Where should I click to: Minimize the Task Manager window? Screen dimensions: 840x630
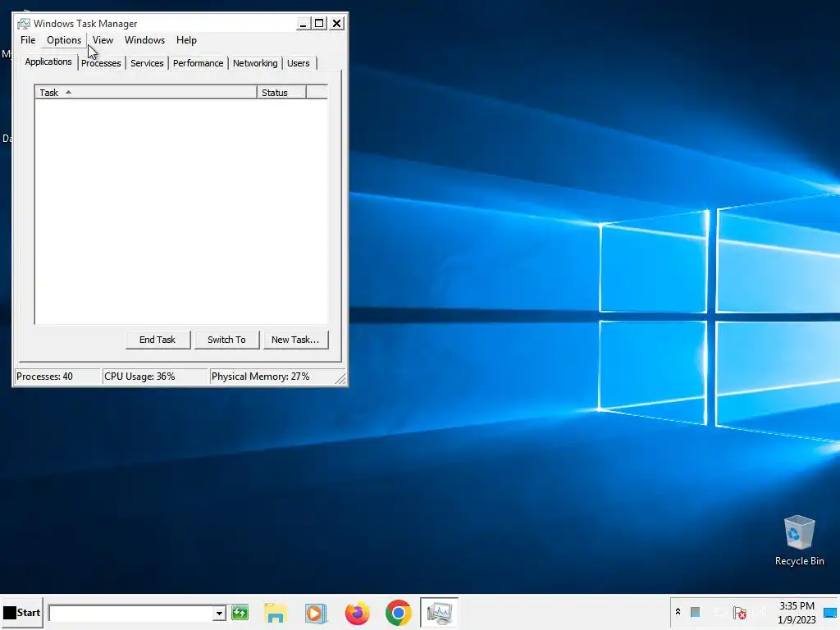tap(303, 24)
